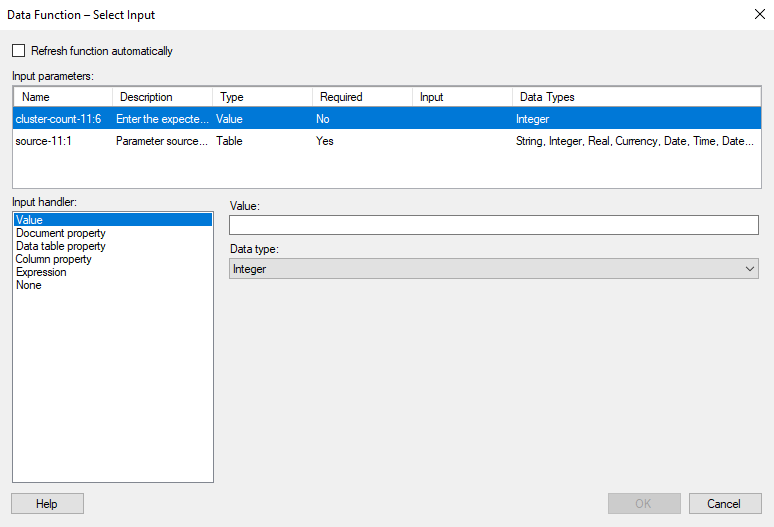Close the Select Input dialog
774x527 pixels.
coord(760,14)
